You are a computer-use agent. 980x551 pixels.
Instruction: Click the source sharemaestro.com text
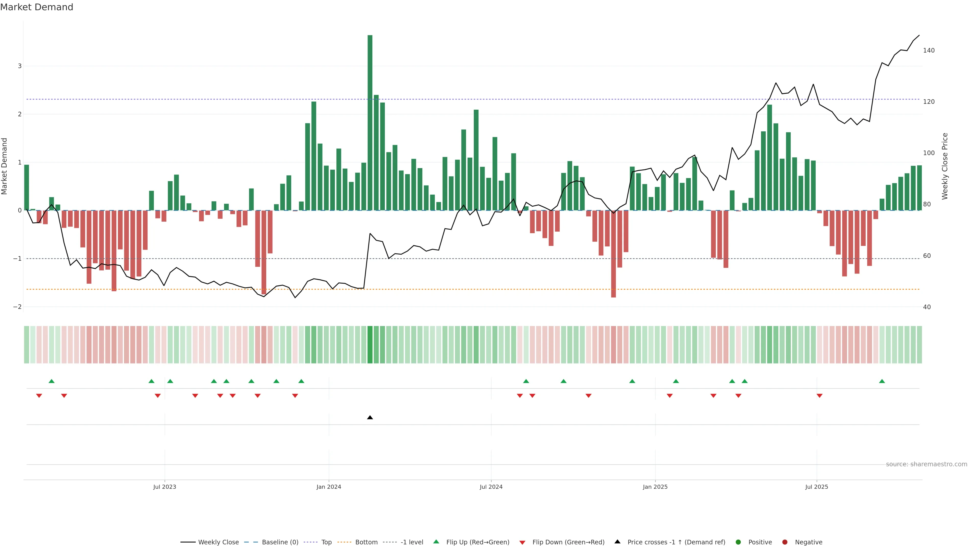click(926, 464)
